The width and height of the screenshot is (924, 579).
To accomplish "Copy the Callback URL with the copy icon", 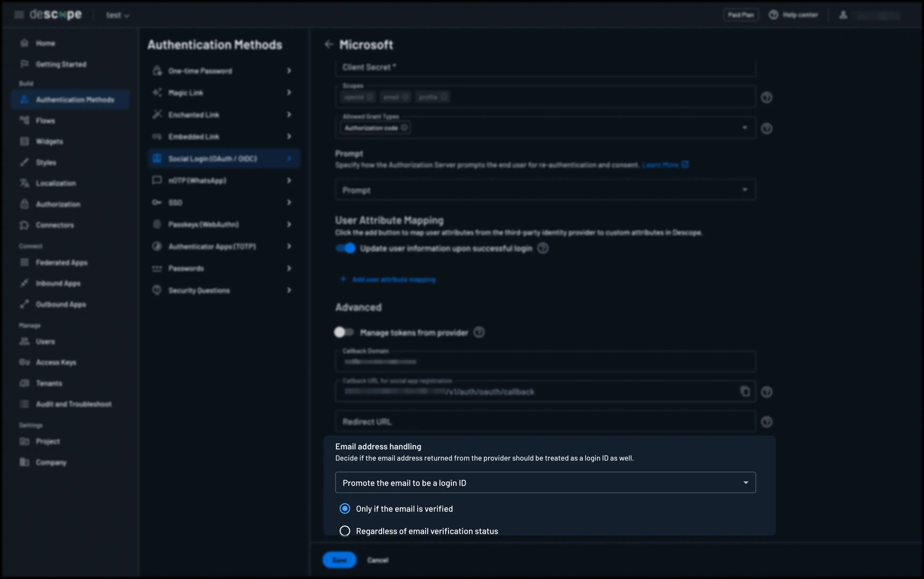I will point(745,391).
